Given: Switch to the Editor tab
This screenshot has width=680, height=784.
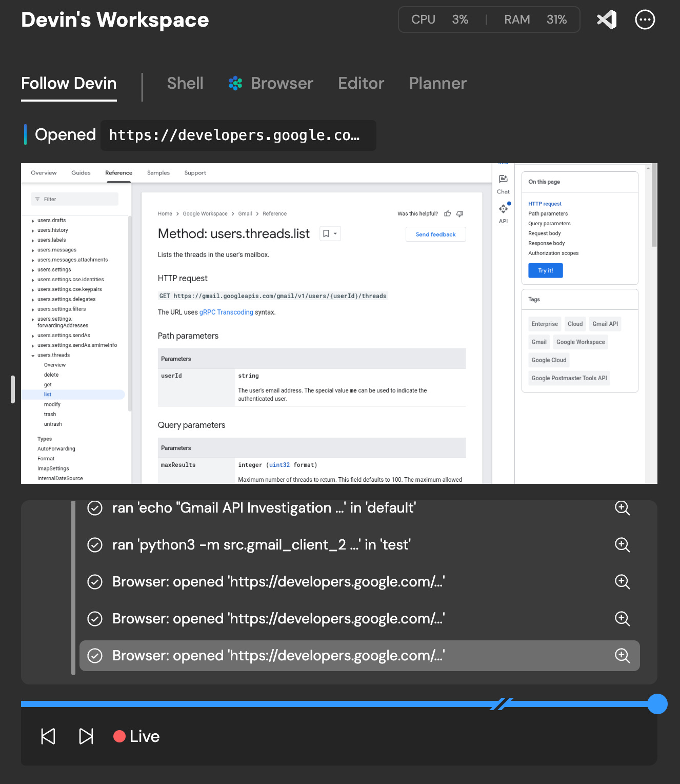Looking at the screenshot, I should coord(361,83).
